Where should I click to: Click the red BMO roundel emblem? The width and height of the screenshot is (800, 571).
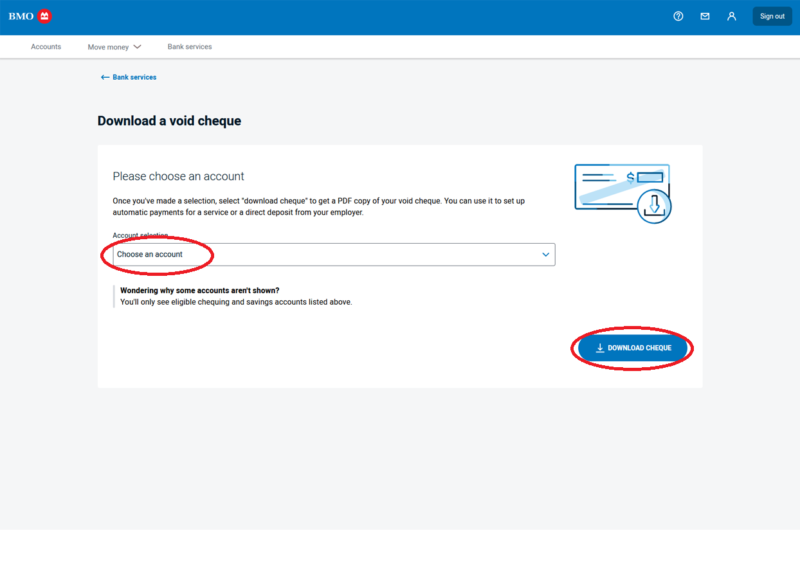point(44,16)
